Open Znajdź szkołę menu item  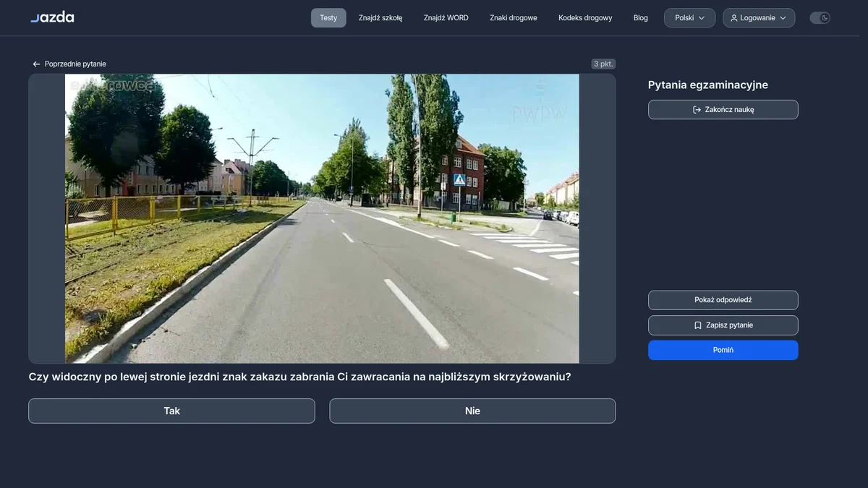pos(380,18)
